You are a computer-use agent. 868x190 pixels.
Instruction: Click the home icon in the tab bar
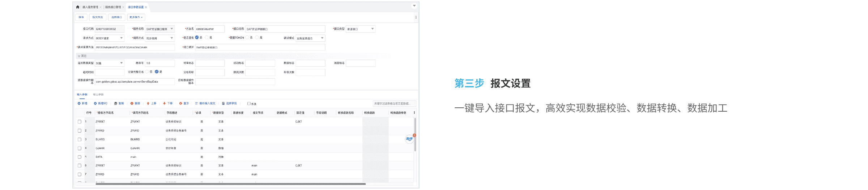tap(78, 7)
